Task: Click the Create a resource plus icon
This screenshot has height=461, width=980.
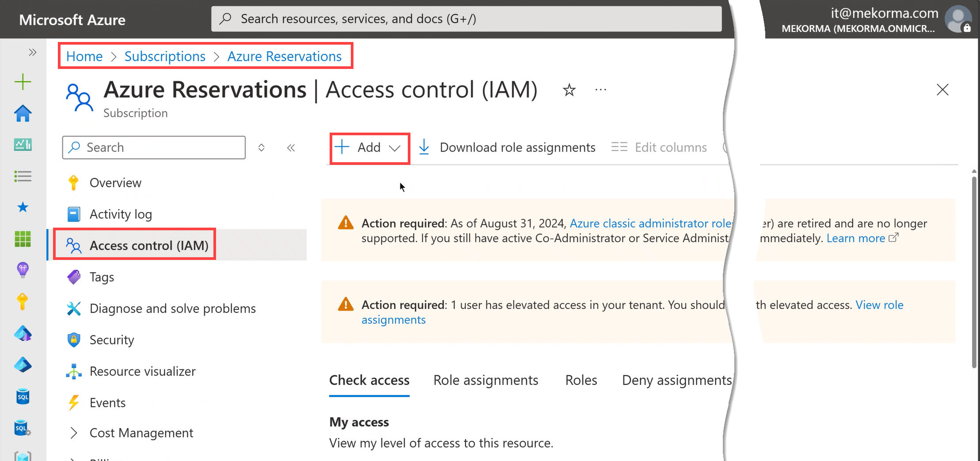Action: tap(23, 82)
